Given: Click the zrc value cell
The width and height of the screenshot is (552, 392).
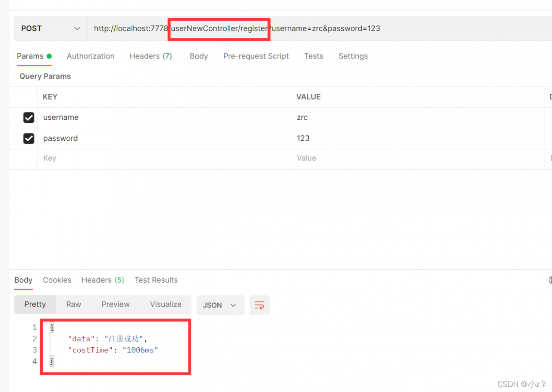Looking at the screenshot, I should point(417,118).
